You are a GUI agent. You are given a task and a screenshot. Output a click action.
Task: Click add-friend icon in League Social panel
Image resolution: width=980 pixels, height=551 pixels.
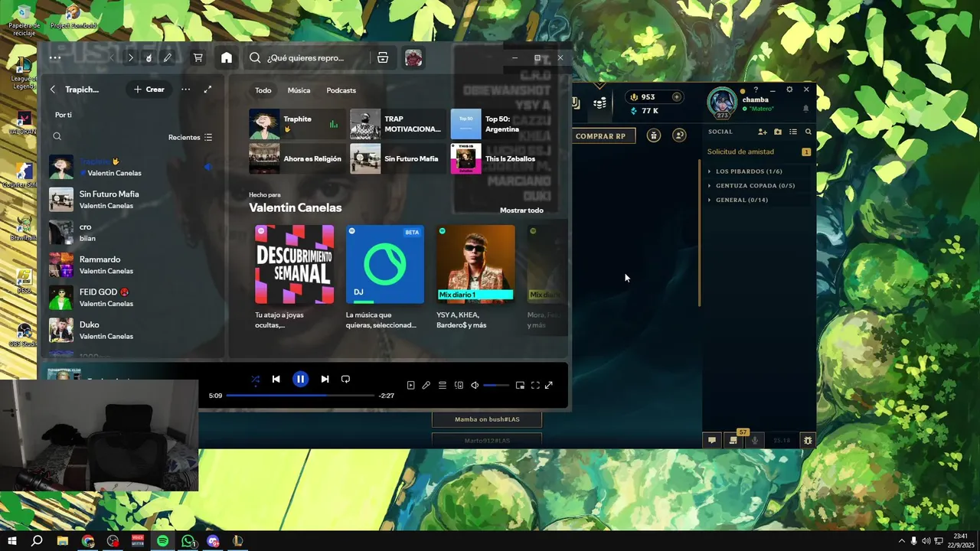point(763,132)
